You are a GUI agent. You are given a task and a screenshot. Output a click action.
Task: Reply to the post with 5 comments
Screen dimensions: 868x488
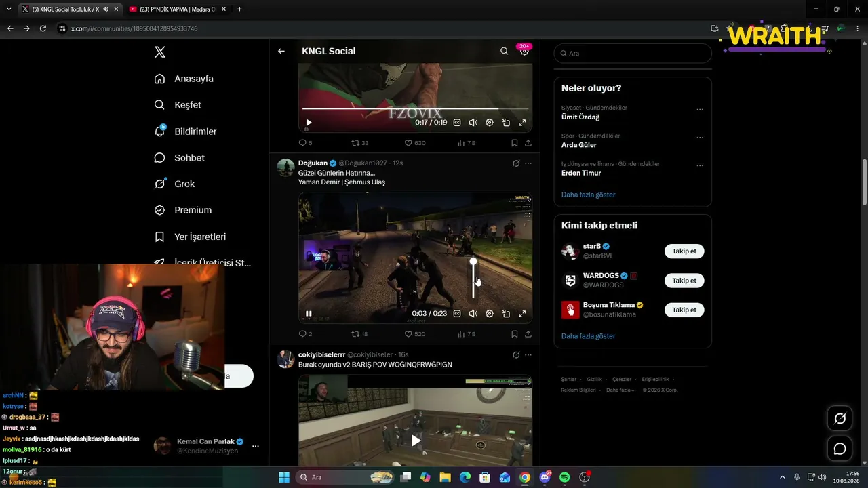pyautogui.click(x=305, y=143)
